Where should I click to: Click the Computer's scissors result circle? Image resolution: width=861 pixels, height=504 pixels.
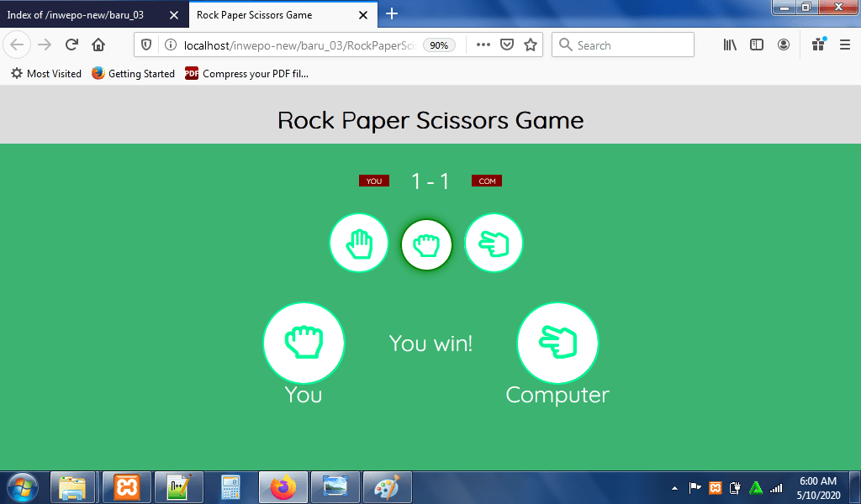point(557,343)
